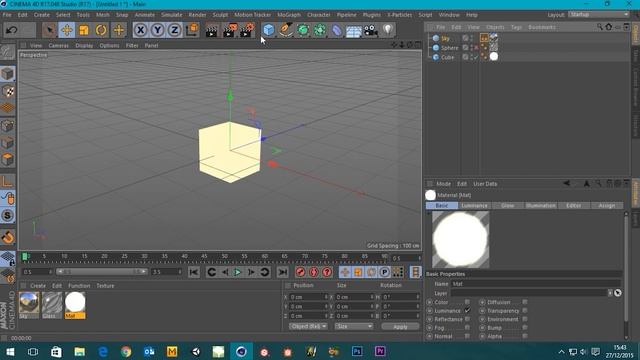Screen dimensions: 640x360
Task: Open material manager Create menu
Action: pos(38,286)
